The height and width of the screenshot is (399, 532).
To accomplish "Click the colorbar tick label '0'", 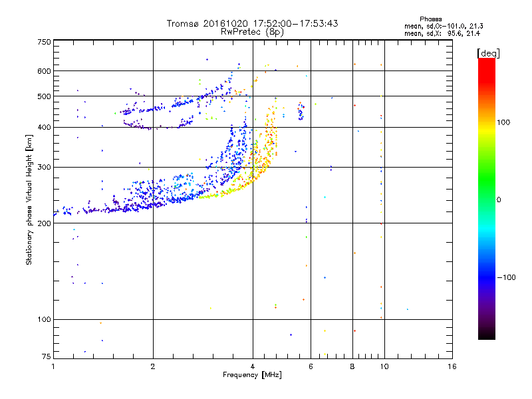I will [499, 200].
